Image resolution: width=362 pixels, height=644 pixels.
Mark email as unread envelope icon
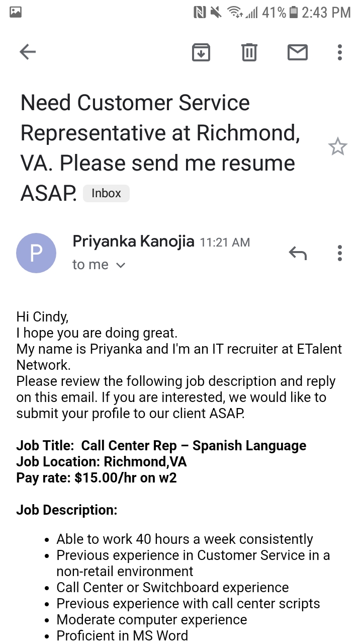tap(297, 52)
